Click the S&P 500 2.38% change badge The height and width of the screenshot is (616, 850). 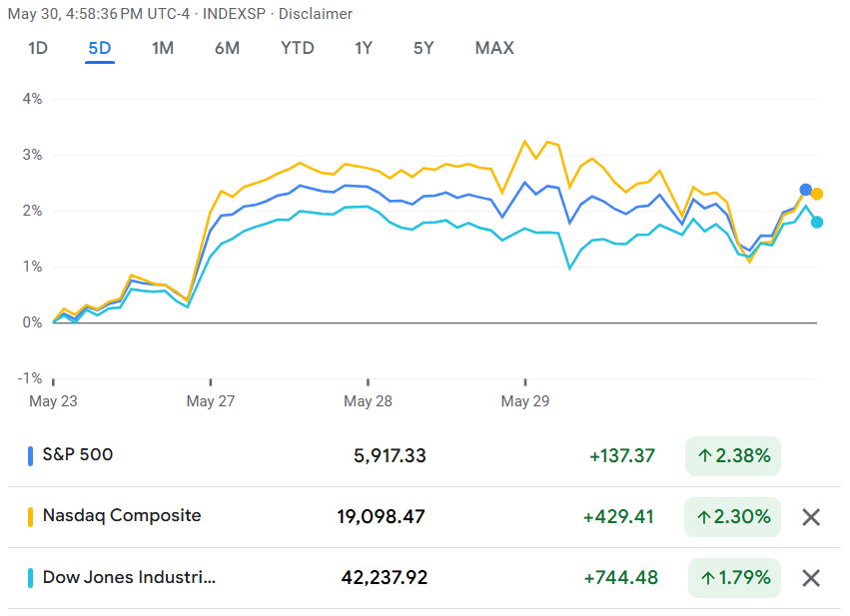coord(733,456)
